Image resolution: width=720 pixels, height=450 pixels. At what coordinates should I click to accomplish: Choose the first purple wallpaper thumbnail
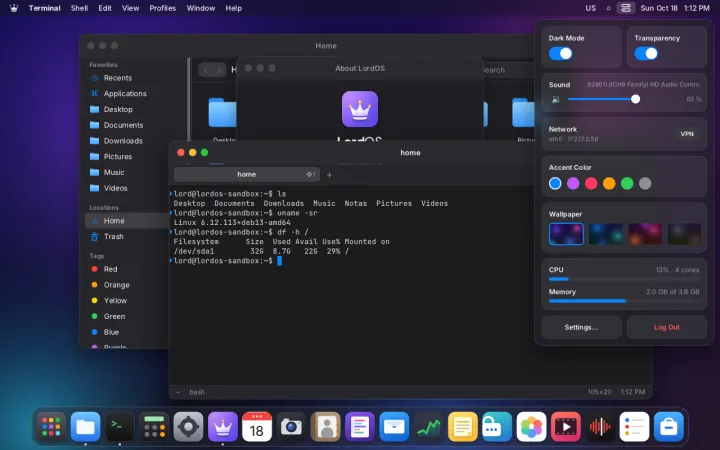[566, 234]
